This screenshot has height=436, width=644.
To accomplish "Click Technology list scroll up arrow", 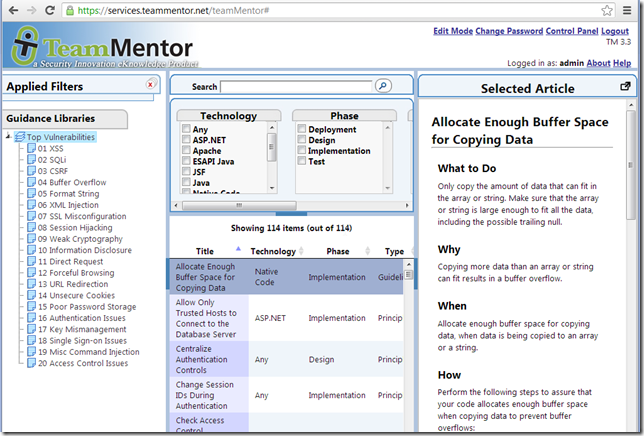I will [272, 128].
